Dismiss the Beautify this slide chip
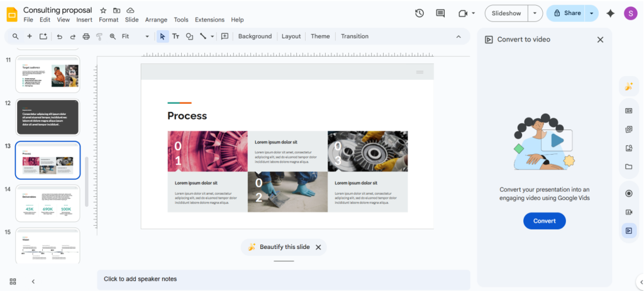This screenshot has width=644, height=291. point(318,247)
